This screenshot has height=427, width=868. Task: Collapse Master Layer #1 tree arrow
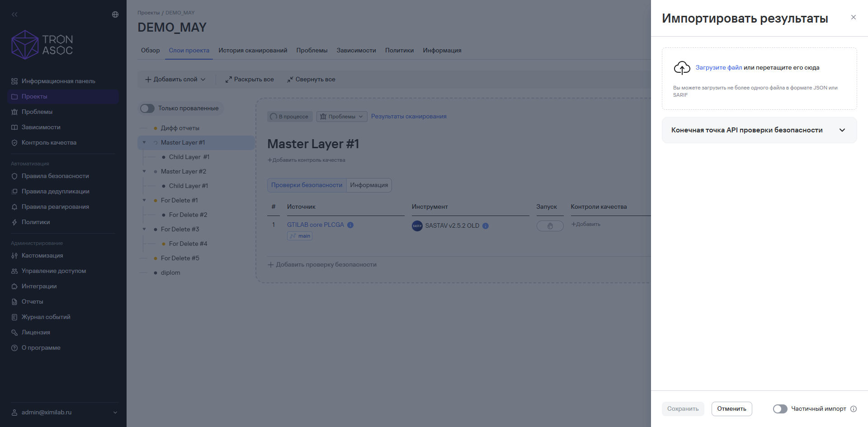(x=144, y=143)
